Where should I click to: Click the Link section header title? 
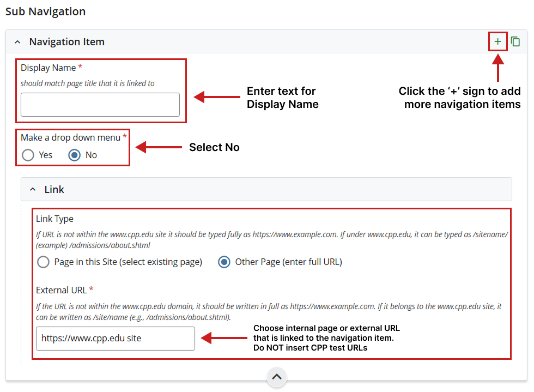click(54, 190)
